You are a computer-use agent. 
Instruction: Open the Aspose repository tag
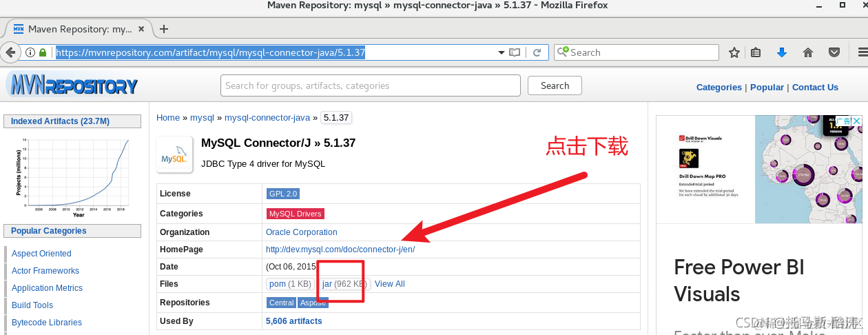(313, 303)
